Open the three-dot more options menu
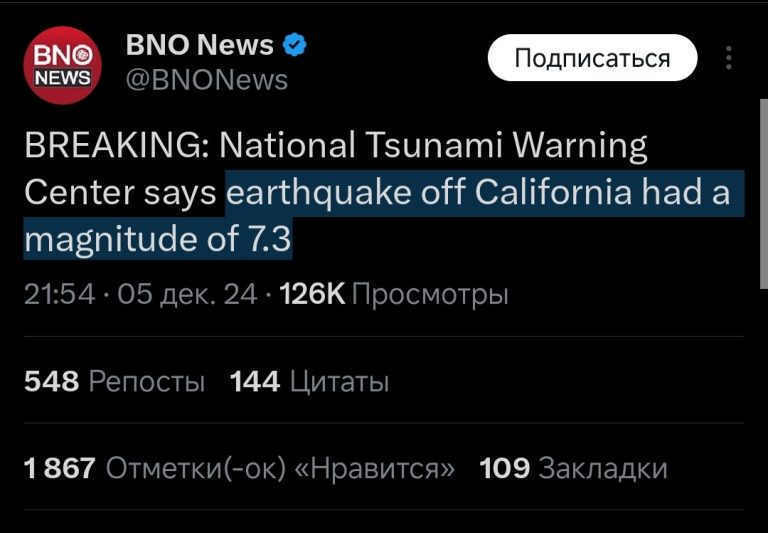Screen dimensions: 768x533 [729, 58]
